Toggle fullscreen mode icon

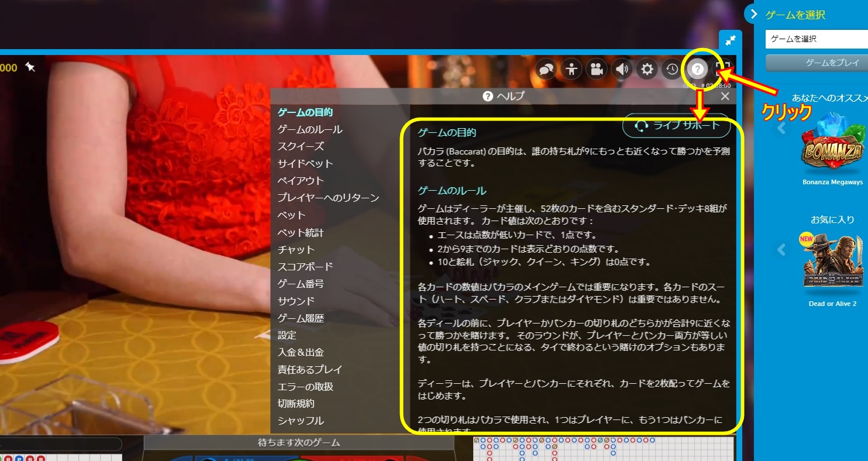tap(724, 68)
